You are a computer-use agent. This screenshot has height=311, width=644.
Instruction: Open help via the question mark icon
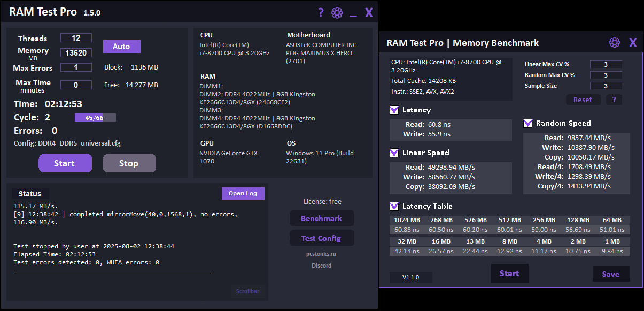click(x=321, y=13)
